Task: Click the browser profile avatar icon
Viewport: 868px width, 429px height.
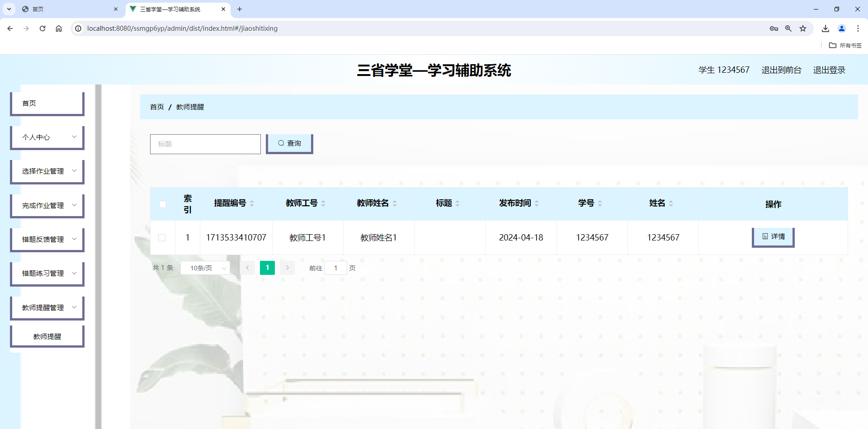Action: click(x=841, y=28)
